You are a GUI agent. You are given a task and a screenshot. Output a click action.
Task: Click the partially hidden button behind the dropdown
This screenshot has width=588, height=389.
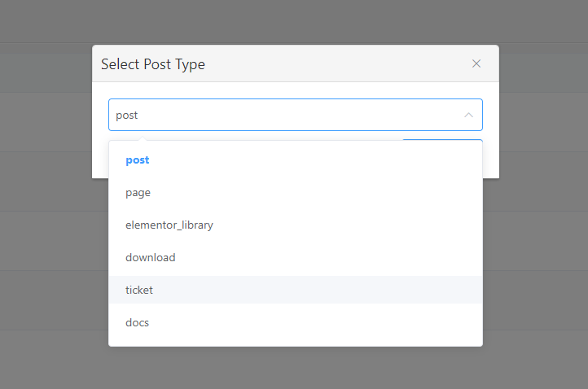coord(444,142)
